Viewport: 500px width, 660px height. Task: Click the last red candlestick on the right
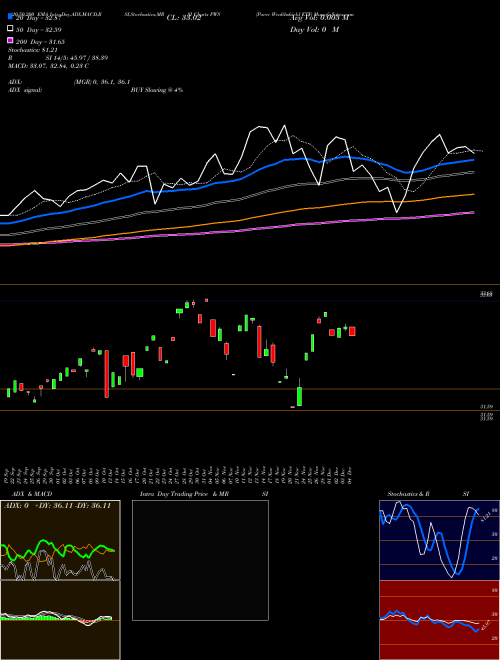click(352, 331)
